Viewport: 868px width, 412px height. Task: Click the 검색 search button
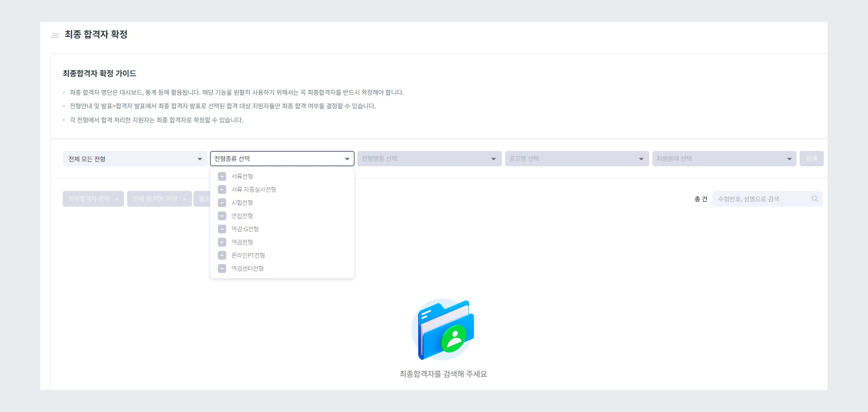tap(811, 158)
